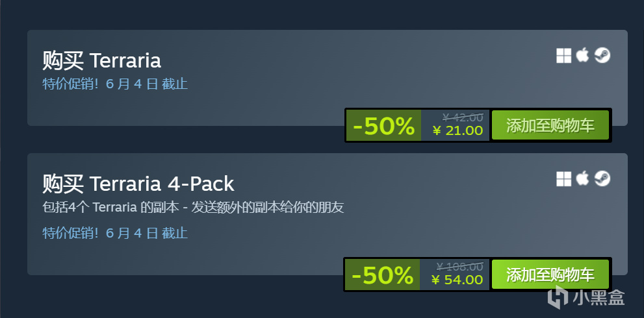Screen dimensions: 644x318
Task: Click the 购买 Terraria 4-Pack heading
Action: point(138,184)
